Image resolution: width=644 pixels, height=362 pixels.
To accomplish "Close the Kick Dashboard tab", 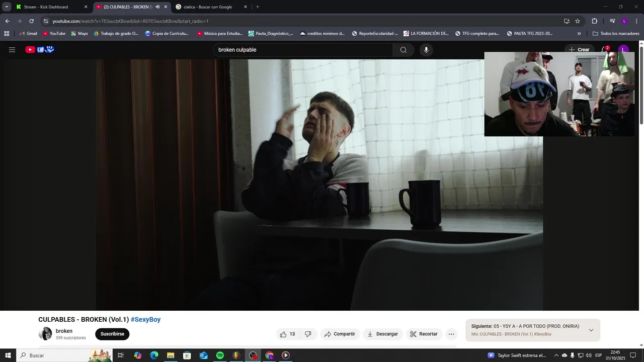I will point(86,7).
